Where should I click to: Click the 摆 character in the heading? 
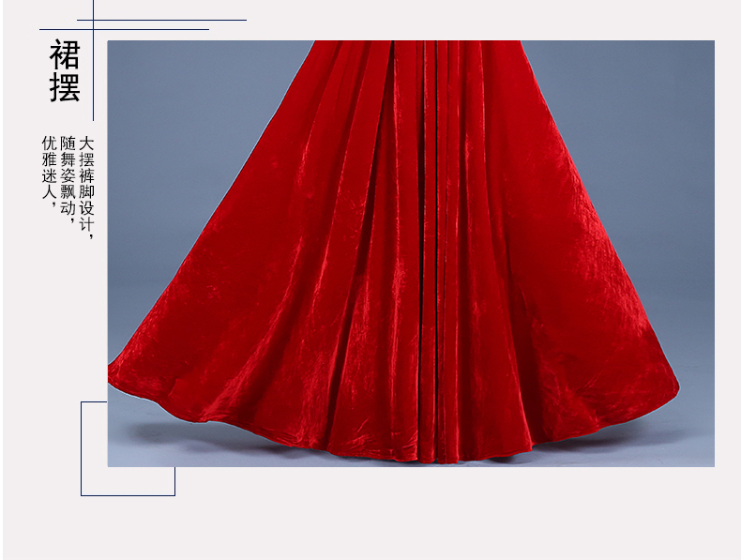(x=65, y=86)
